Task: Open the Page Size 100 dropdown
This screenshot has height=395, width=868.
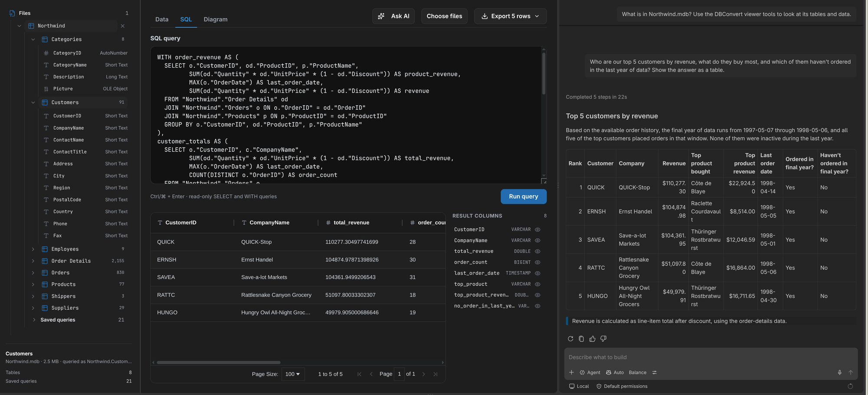Action: pyautogui.click(x=293, y=374)
